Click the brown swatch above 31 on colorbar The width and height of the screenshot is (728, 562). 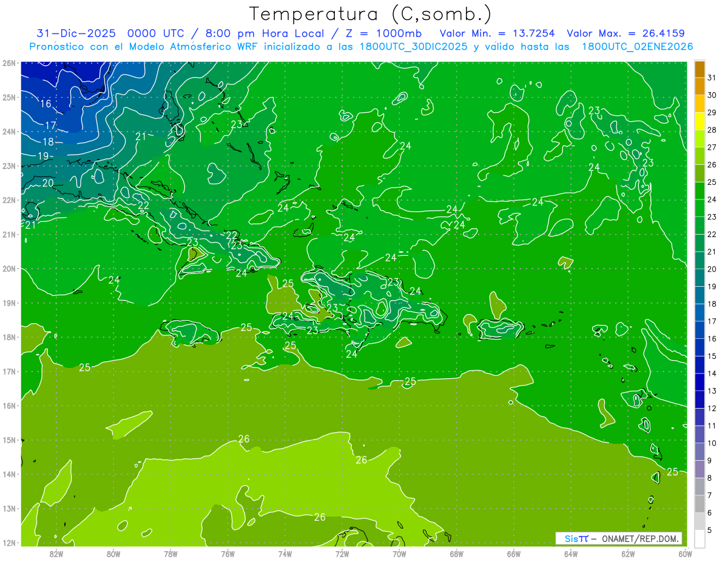pos(699,69)
